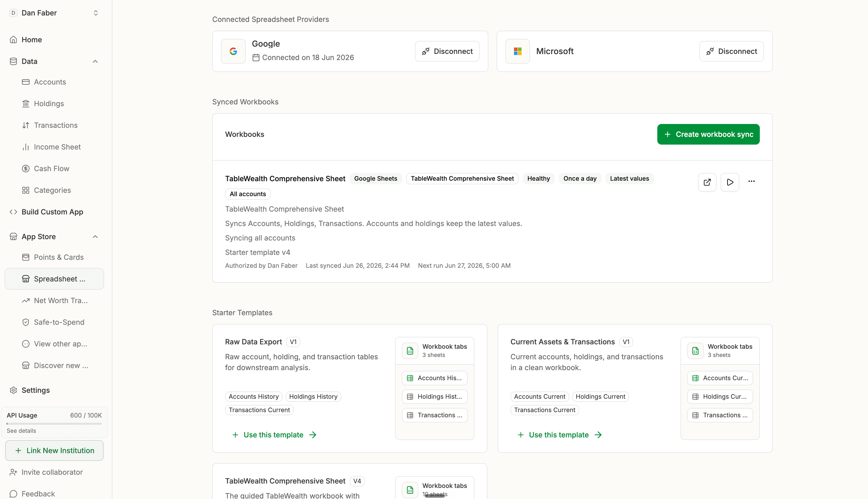Disconnect the Google provider
868x499 pixels.
[447, 51]
